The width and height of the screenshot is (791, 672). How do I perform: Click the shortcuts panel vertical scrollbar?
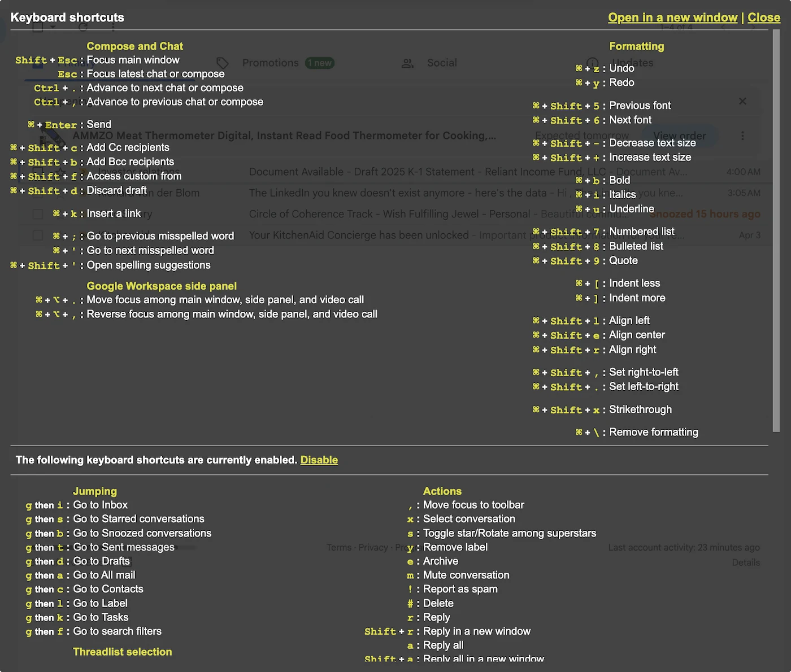pos(776,230)
